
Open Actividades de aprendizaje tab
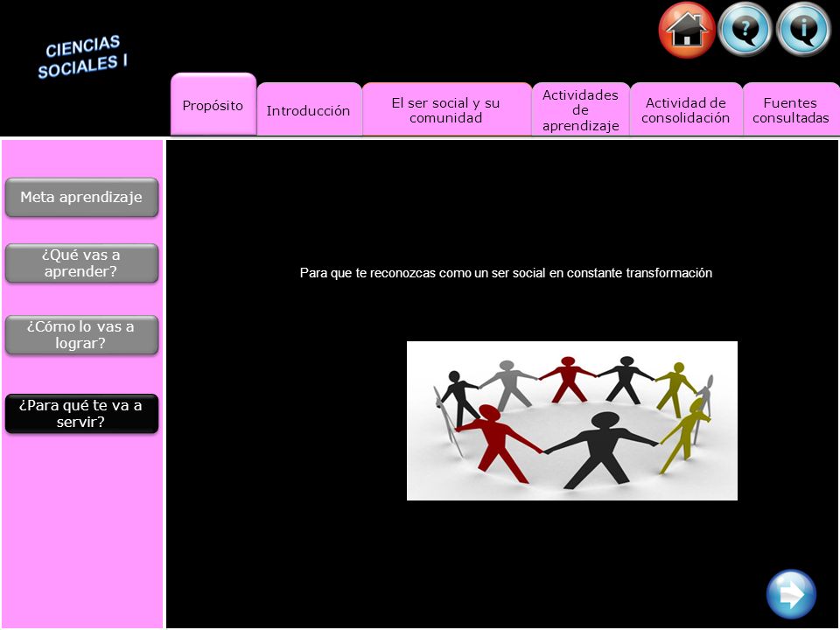581,109
